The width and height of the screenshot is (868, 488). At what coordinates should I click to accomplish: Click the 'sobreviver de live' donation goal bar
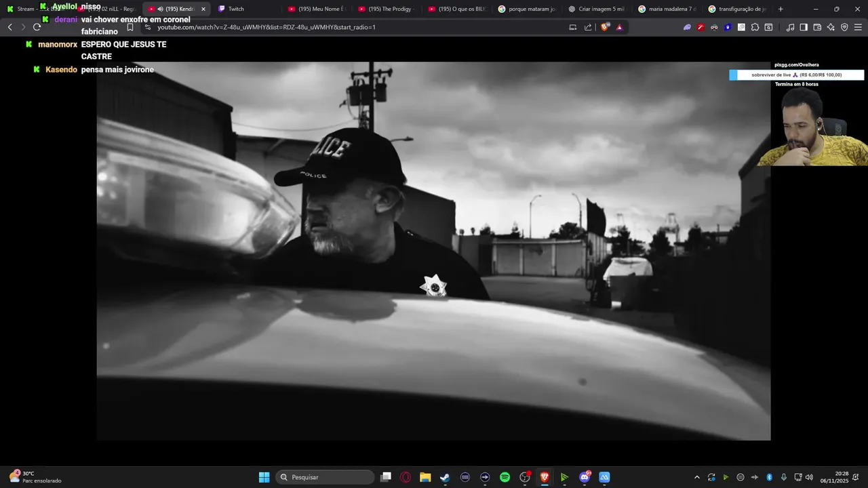796,75
